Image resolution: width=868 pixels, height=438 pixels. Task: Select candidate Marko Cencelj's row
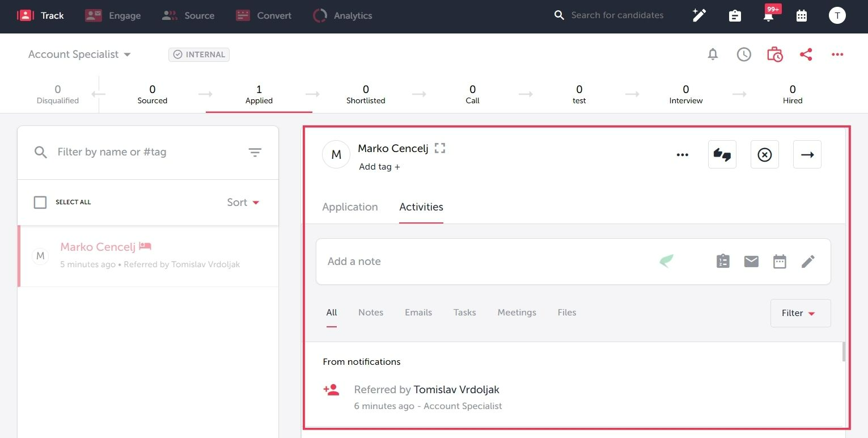pos(147,255)
